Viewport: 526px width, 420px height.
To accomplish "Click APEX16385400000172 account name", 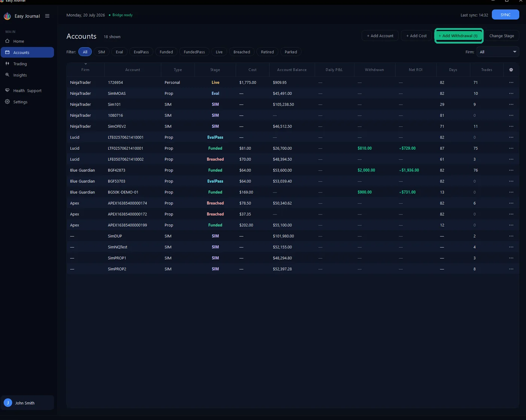I will 127,214.
